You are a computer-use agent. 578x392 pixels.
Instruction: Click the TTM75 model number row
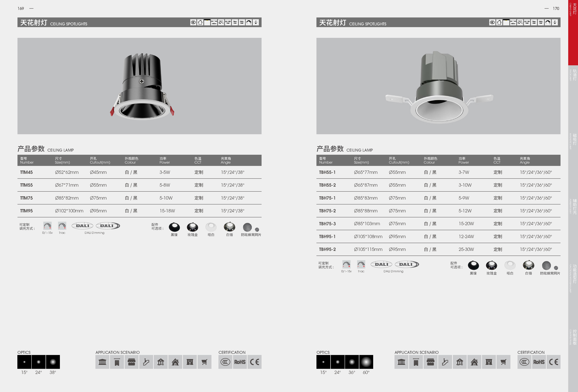click(26, 198)
